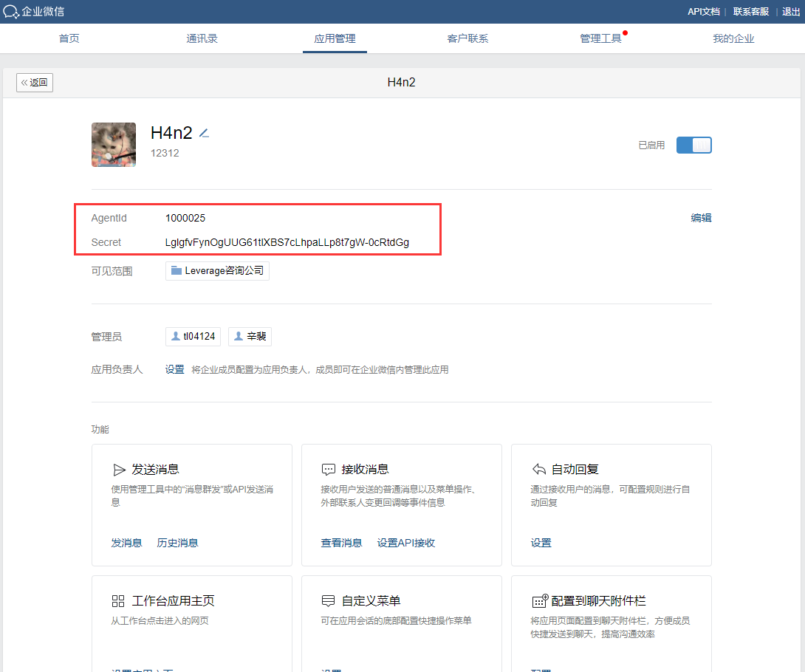Screen dimensions: 805x672
Task: Click the 自动回复 reply arrow icon
Action: tap(539, 469)
